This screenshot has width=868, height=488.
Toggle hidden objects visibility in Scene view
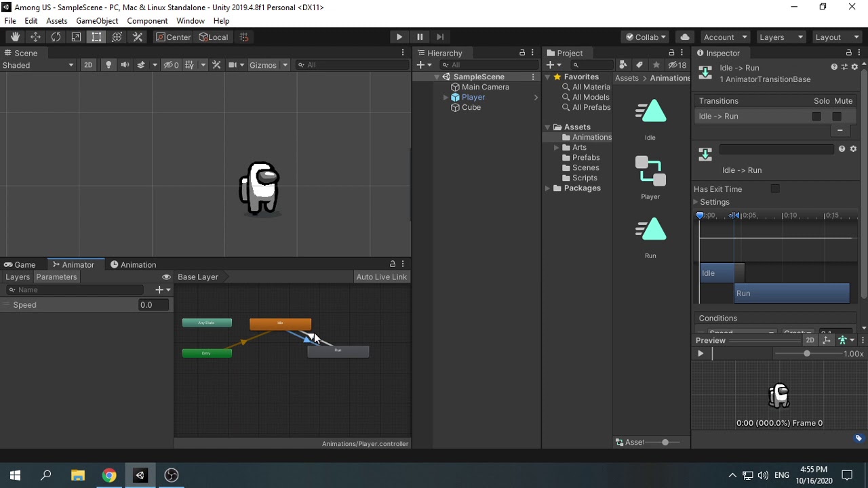tap(172, 65)
